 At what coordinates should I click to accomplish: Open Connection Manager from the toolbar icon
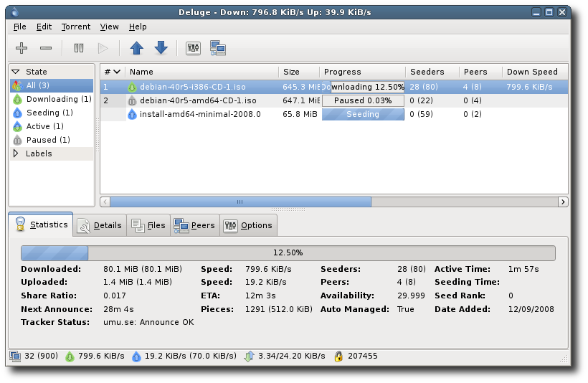click(218, 48)
